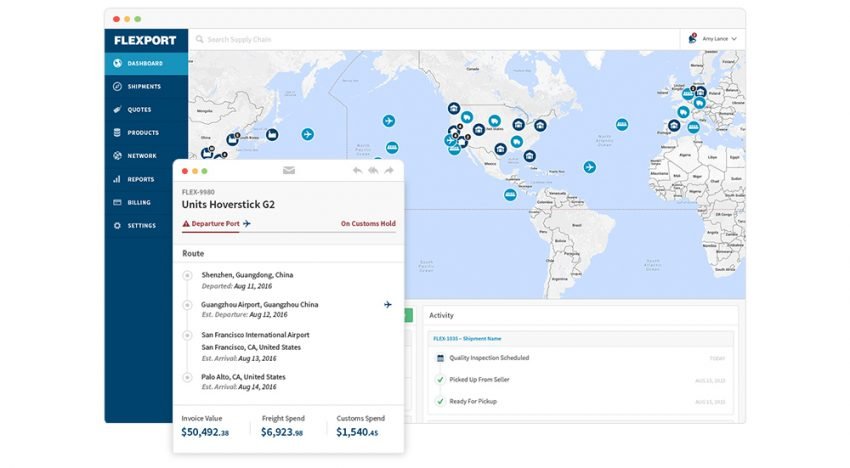
Task: Click the truck marker over France
Action: point(684,112)
